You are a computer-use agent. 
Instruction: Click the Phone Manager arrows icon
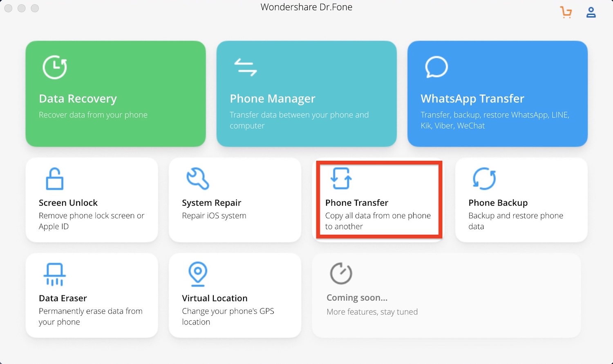point(246,67)
